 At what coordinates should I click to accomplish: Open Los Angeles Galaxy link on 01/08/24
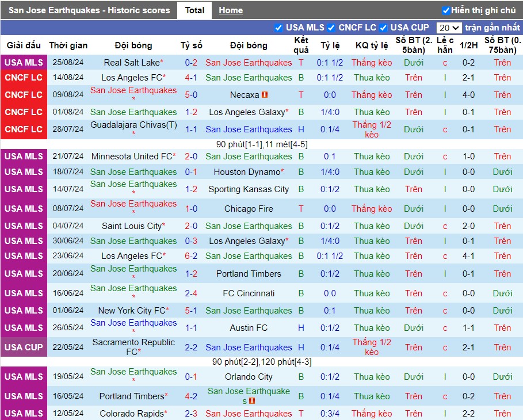(x=247, y=112)
